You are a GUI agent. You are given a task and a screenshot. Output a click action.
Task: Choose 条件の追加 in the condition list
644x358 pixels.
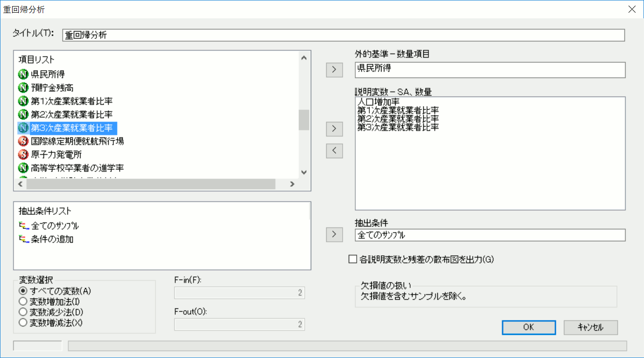click(x=52, y=239)
